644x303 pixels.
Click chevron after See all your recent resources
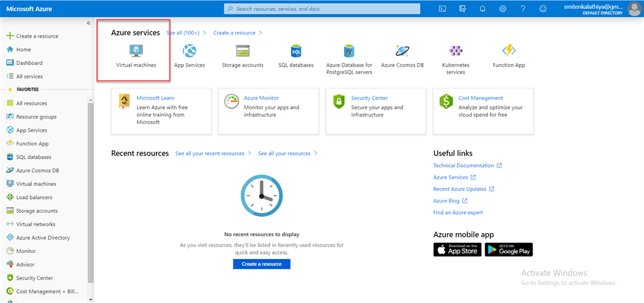coord(249,153)
